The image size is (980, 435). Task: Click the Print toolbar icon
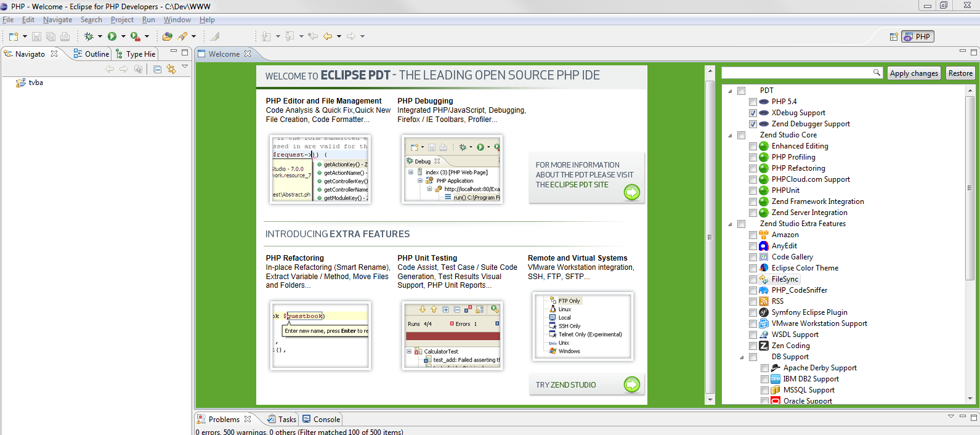point(65,36)
